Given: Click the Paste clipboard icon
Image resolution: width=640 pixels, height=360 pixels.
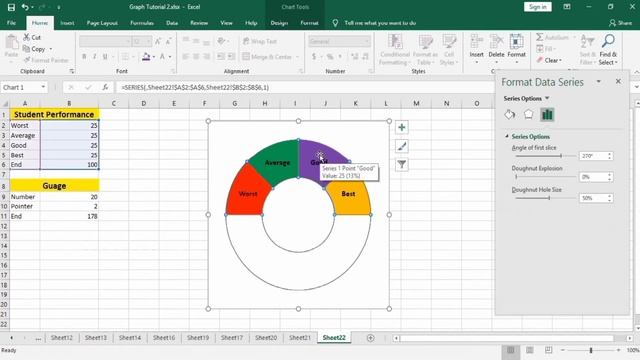Looking at the screenshot, I should click(x=11, y=42).
